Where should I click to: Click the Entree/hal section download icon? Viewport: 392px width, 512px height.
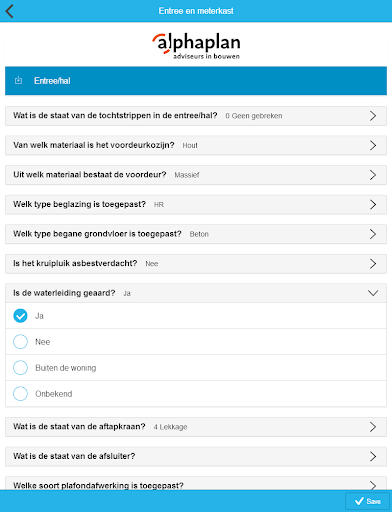(x=18, y=80)
